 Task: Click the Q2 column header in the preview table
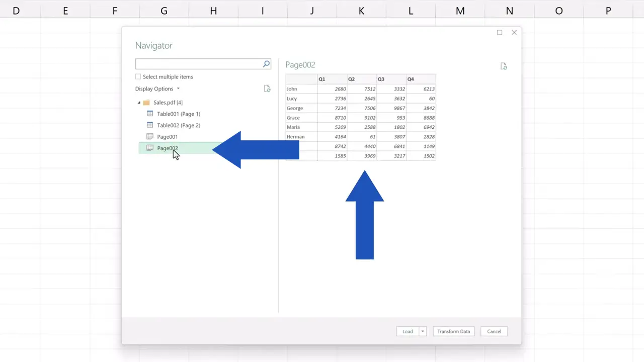pos(361,79)
